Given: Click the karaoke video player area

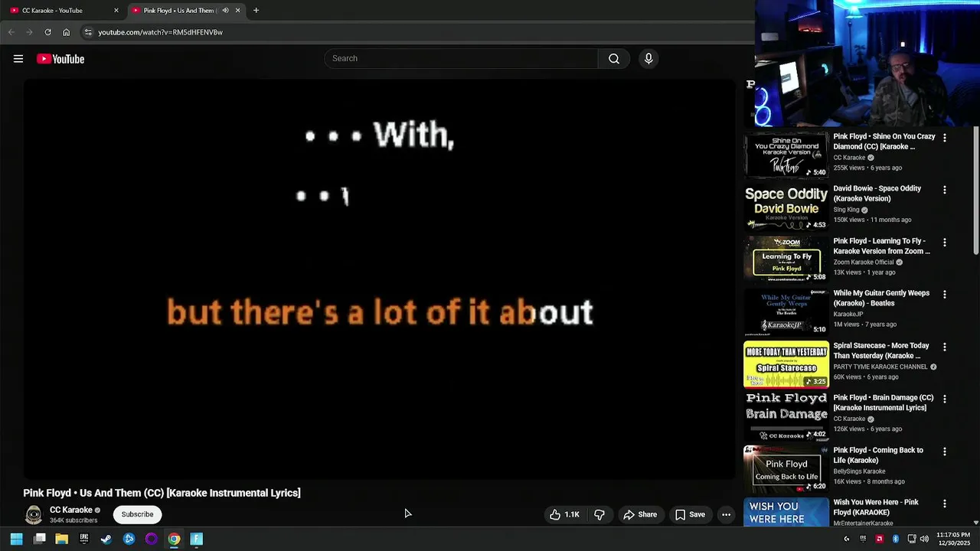Looking at the screenshot, I should tap(379, 279).
